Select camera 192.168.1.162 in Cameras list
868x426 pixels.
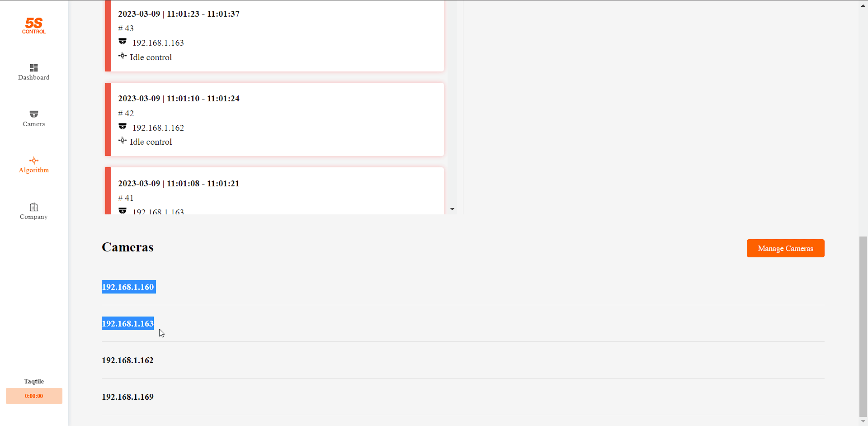pyautogui.click(x=127, y=360)
